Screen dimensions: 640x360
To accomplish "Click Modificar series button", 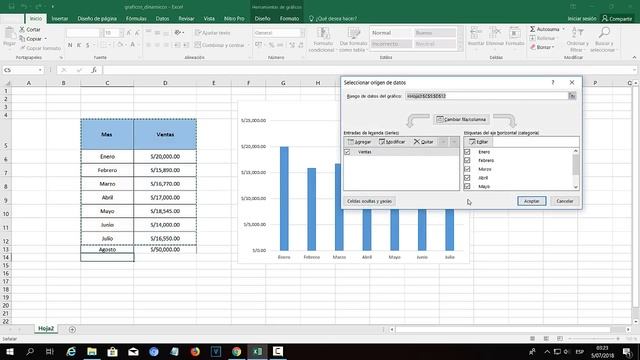I will tap(392, 142).
